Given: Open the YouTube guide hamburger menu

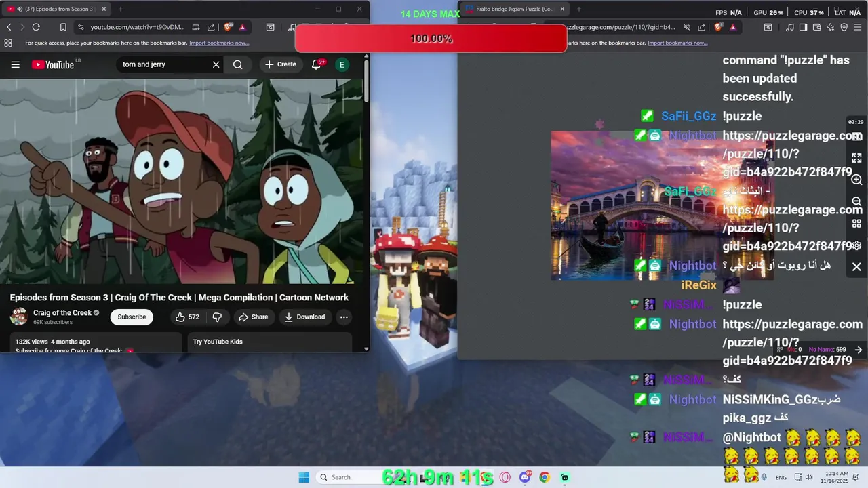Looking at the screenshot, I should coord(15,64).
